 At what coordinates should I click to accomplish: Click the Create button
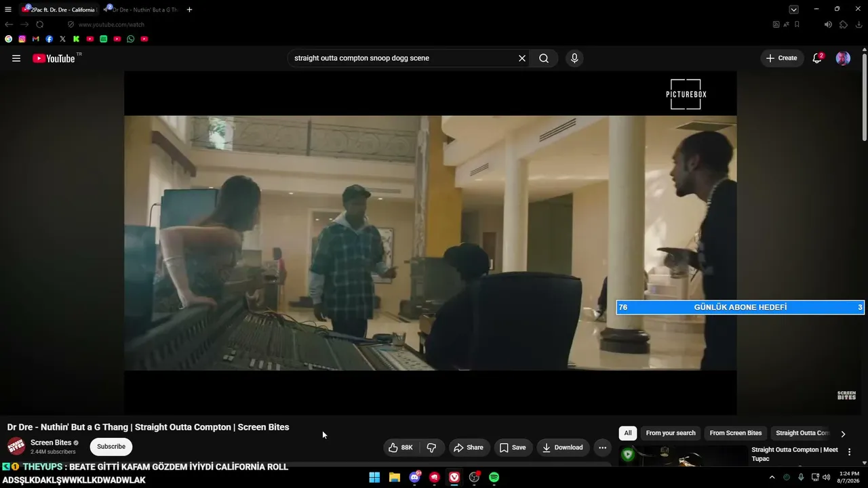coord(782,58)
